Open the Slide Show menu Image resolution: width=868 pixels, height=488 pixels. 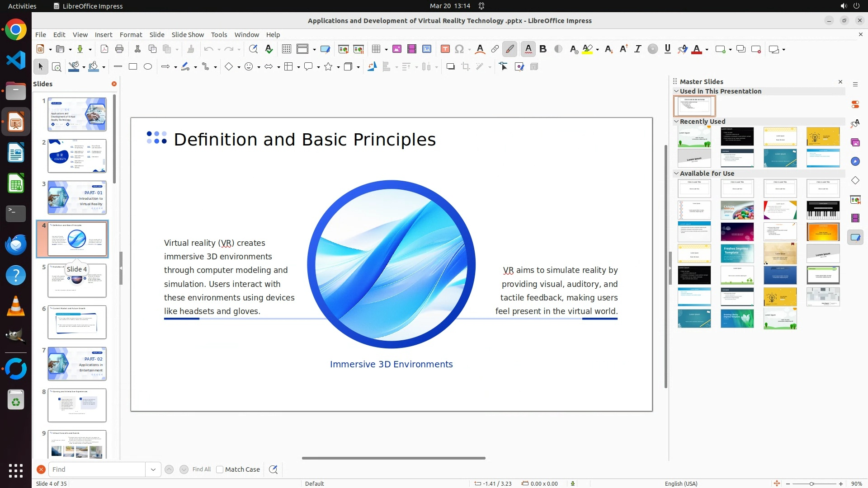coord(188,35)
